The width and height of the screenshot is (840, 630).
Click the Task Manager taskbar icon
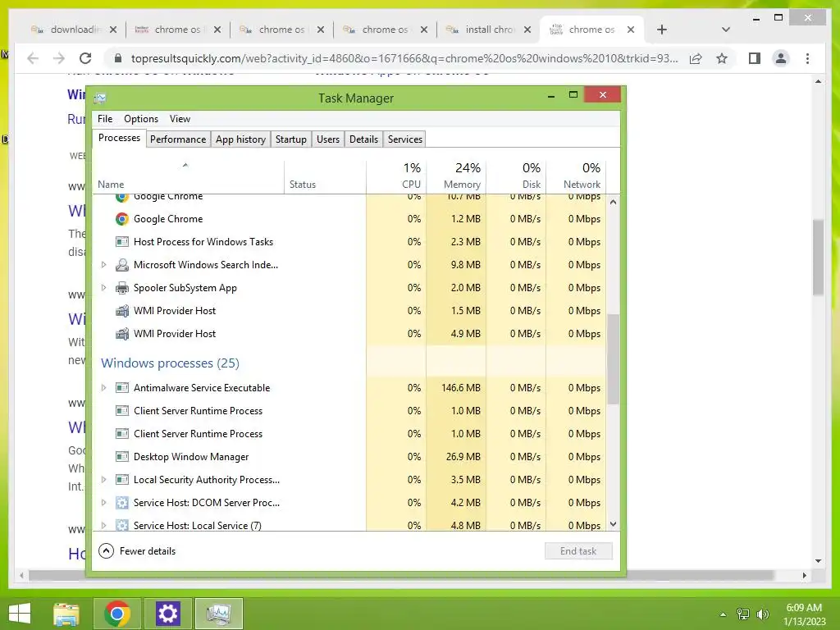click(218, 614)
